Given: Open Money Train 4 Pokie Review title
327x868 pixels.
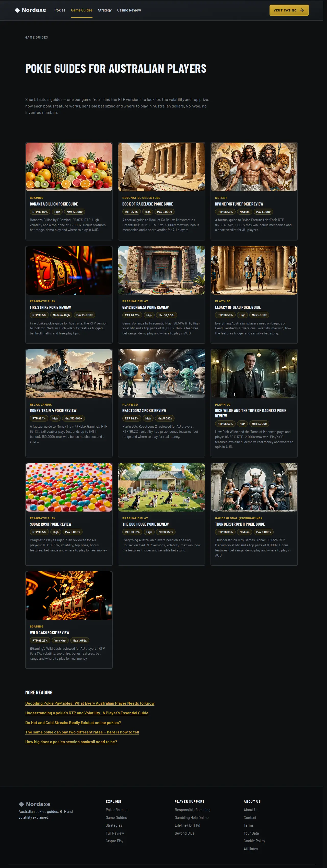Looking at the screenshot, I should (53, 411).
